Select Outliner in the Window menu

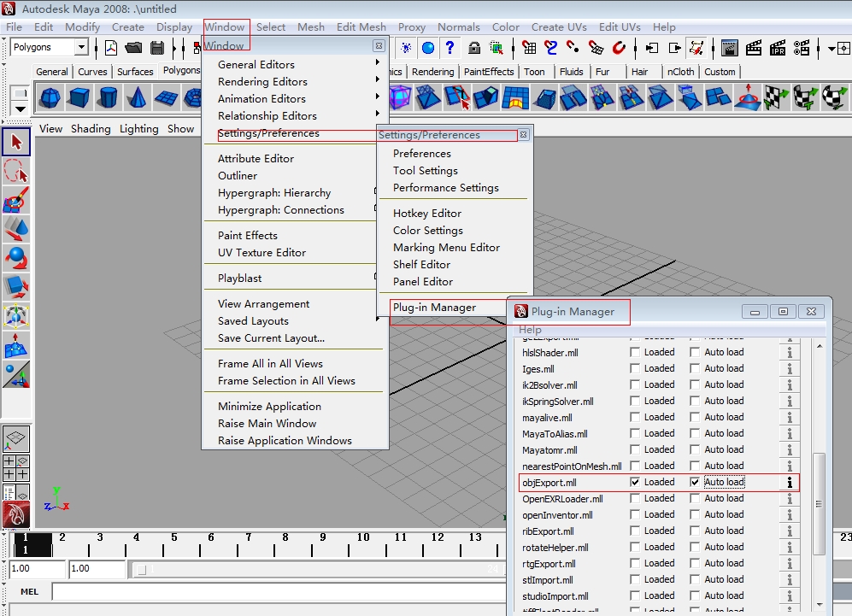238,176
